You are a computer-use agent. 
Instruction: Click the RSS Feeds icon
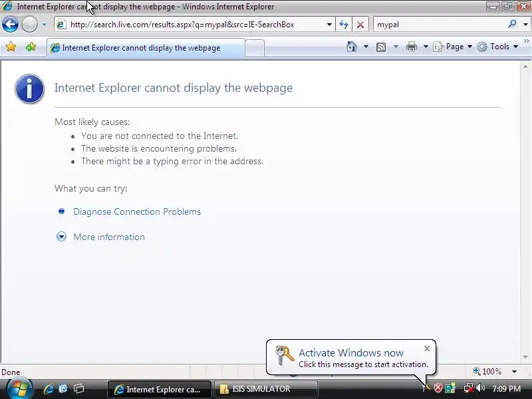(381, 47)
